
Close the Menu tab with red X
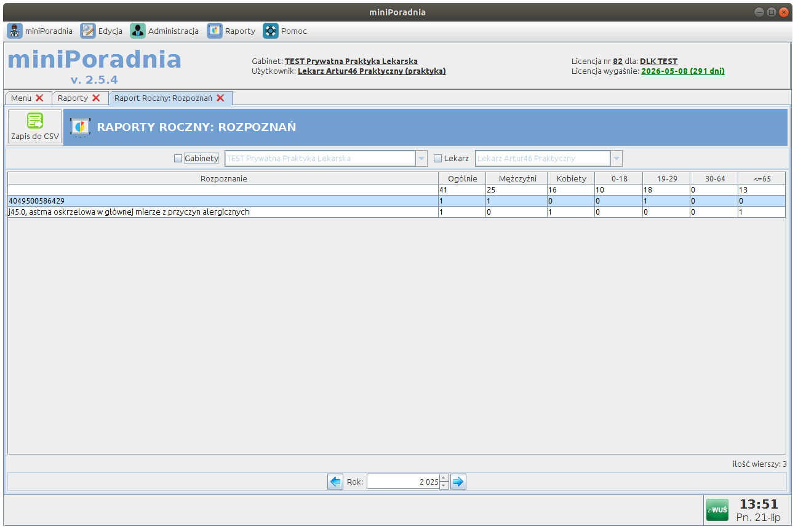(x=39, y=98)
